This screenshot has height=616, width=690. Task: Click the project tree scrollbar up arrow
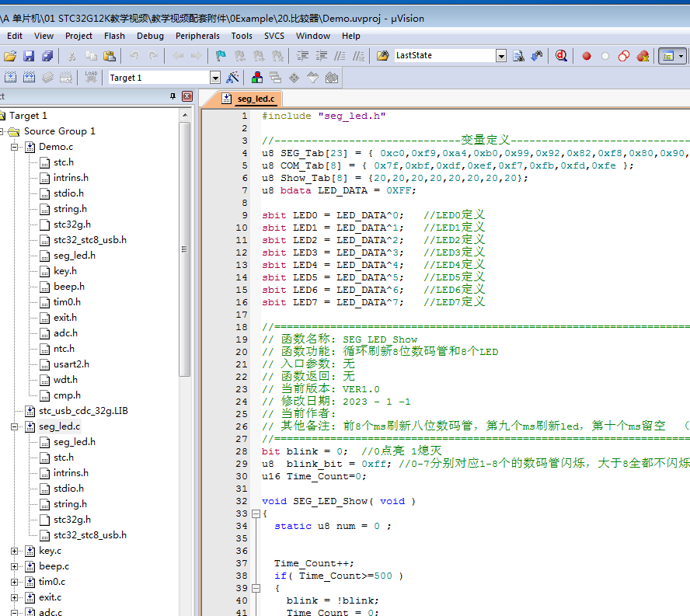185,115
